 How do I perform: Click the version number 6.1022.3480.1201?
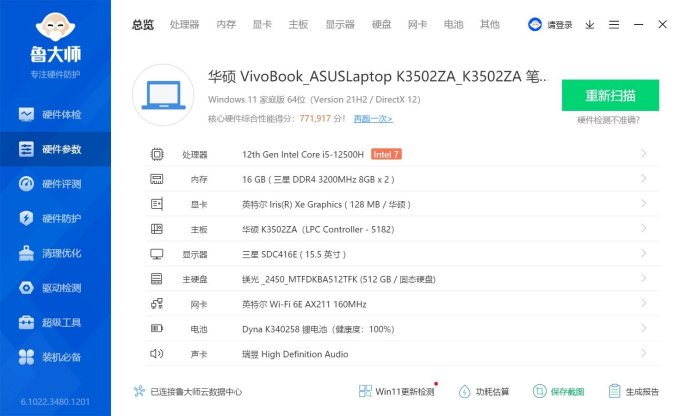[55, 402]
